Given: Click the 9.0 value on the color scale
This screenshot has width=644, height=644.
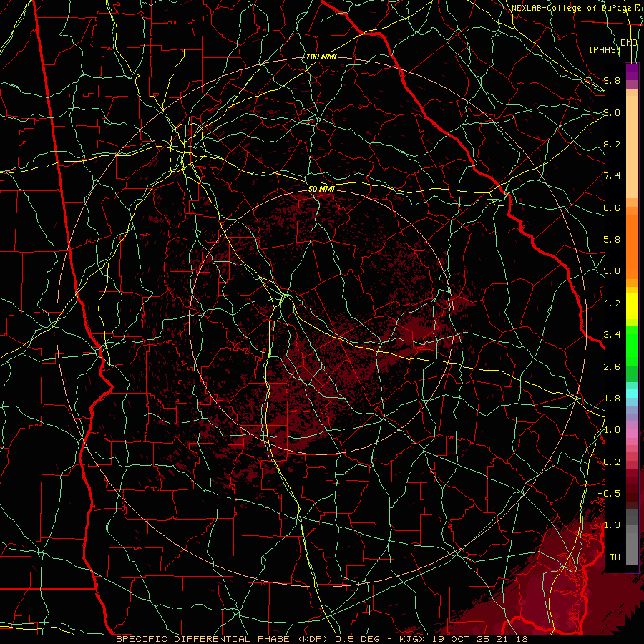Looking at the screenshot, I should 612,112.
